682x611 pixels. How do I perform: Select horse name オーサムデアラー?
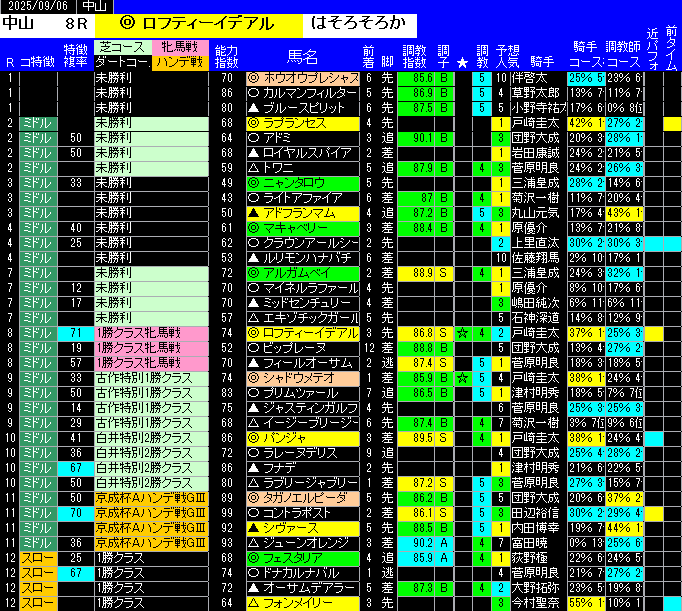(x=303, y=588)
